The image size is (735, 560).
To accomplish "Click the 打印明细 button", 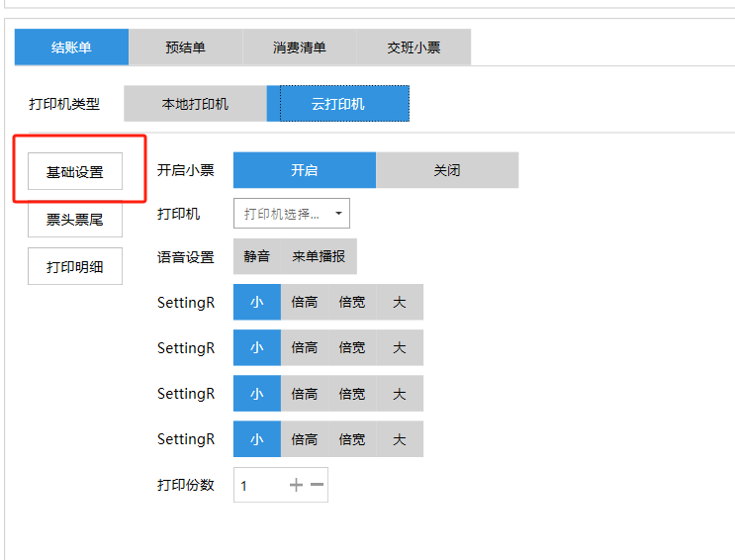I will pos(75,267).
